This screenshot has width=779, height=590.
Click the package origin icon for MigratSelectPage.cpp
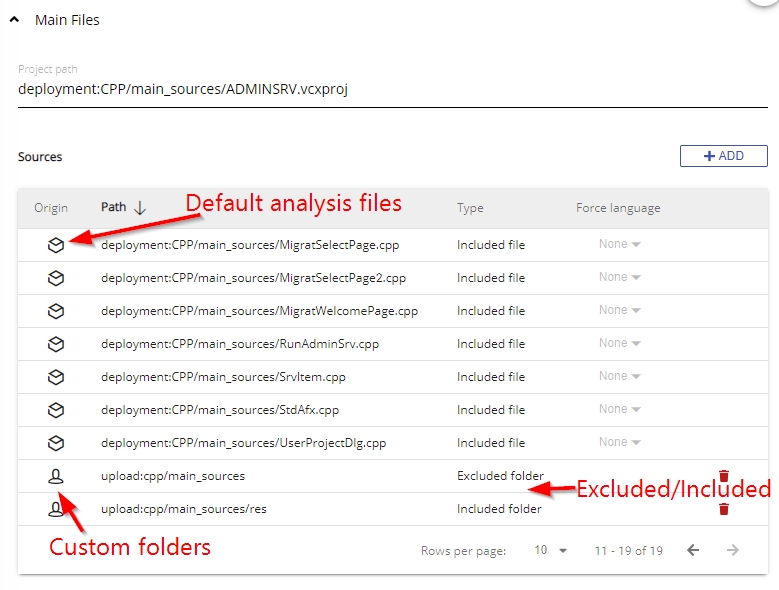click(56, 245)
